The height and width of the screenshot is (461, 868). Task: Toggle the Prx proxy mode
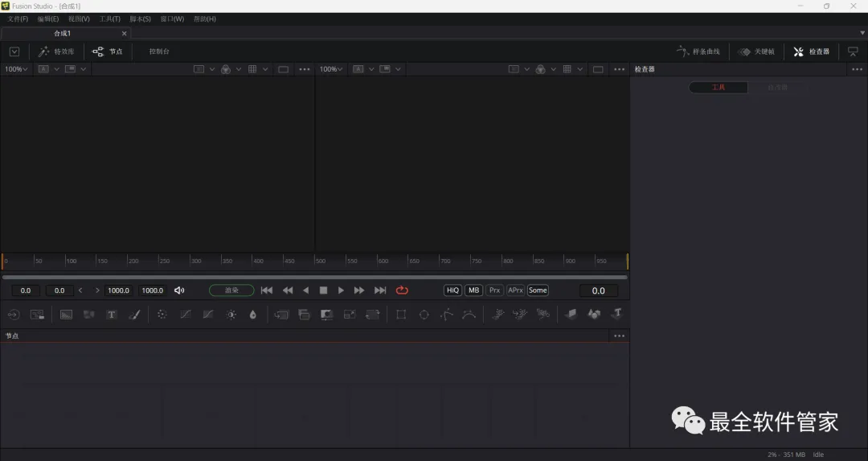point(495,290)
